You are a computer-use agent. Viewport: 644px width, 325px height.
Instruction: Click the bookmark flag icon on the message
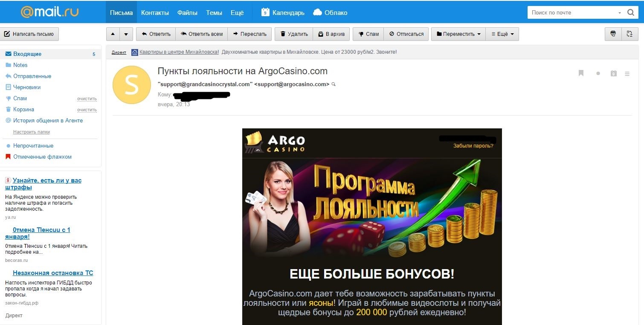pos(581,73)
